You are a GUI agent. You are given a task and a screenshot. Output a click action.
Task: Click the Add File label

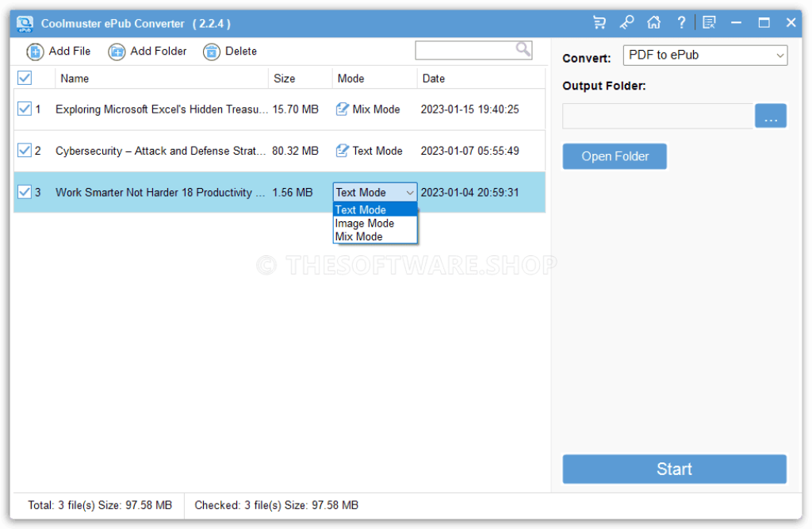(70, 52)
